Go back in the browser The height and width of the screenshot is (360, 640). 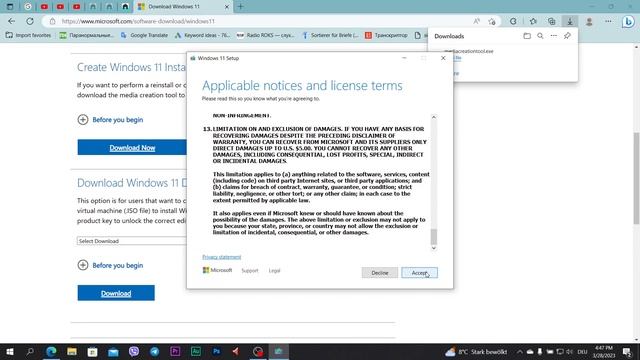tap(11, 21)
